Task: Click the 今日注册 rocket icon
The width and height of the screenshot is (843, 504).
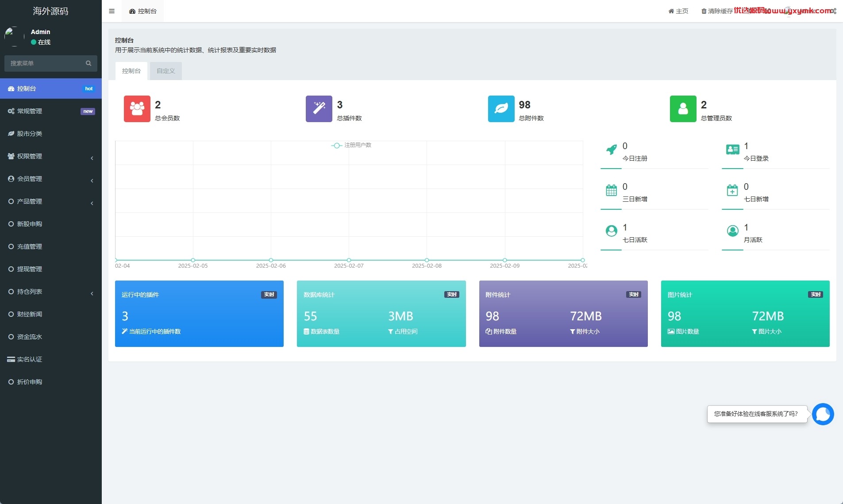Action: 612,150
